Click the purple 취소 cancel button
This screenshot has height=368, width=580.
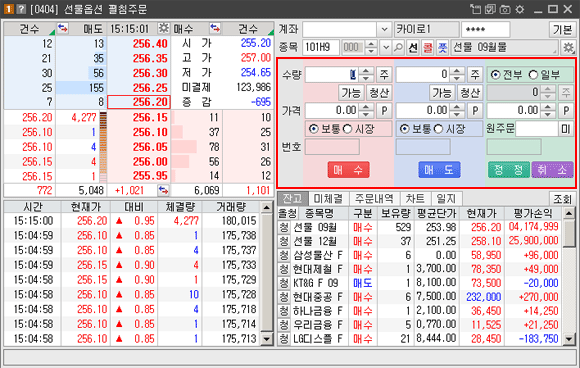click(552, 170)
